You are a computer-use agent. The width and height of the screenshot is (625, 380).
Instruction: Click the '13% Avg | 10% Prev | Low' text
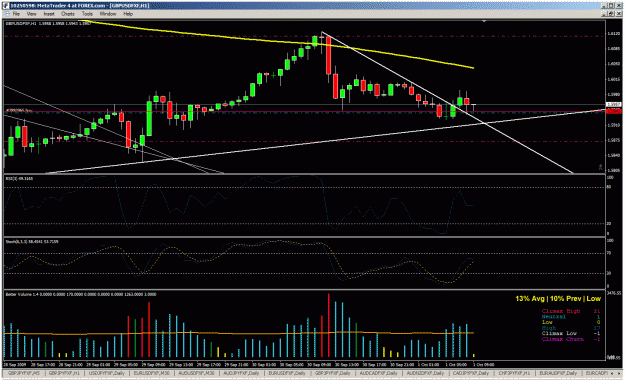coord(558,298)
